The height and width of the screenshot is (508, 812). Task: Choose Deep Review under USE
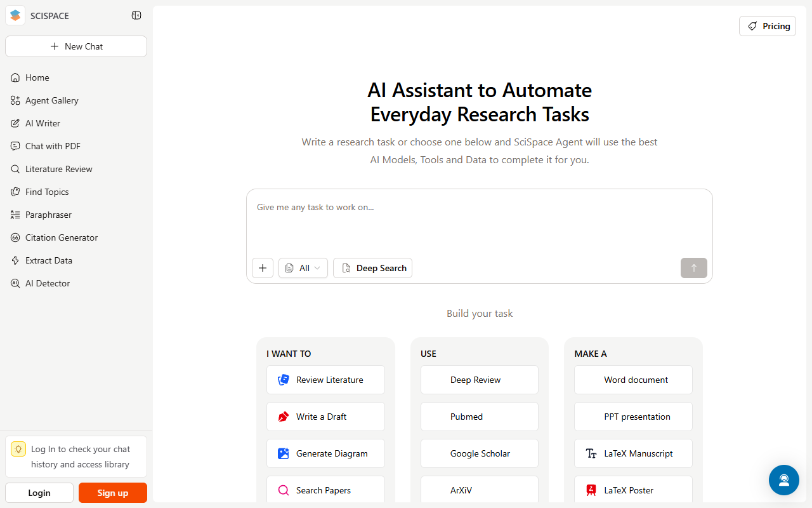(x=480, y=380)
